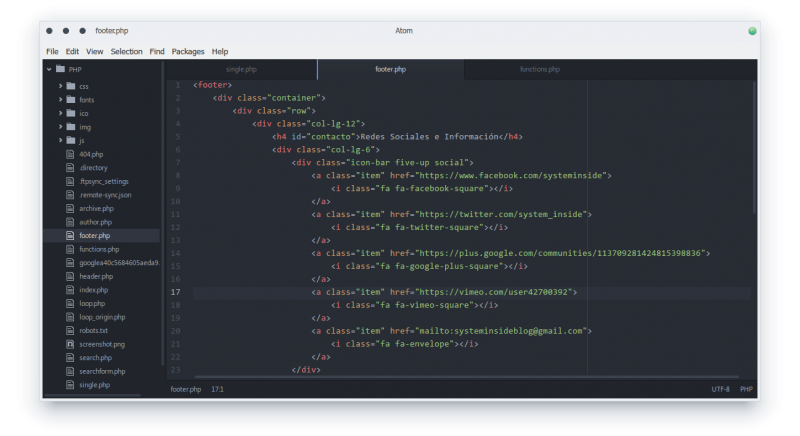
Task: Open the Help menu
Action: (x=220, y=52)
